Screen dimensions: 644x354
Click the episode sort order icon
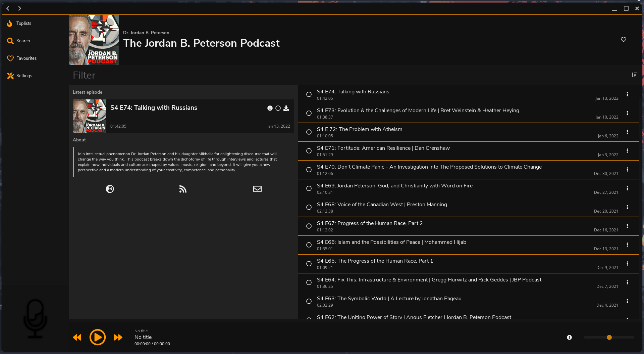(x=634, y=75)
